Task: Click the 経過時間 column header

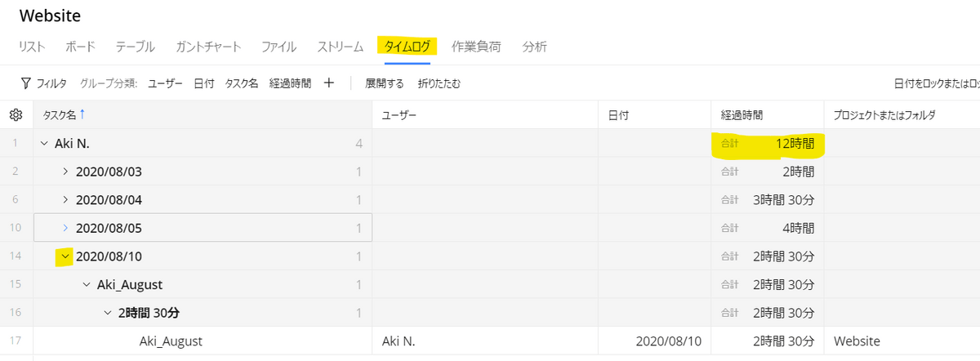Action: 742,115
